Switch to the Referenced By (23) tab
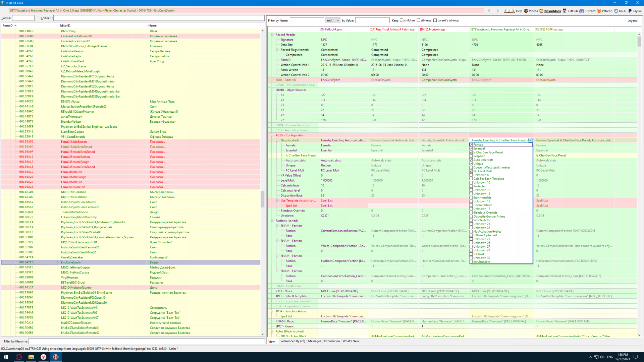Screen dimensions: 644x362 [292, 341]
